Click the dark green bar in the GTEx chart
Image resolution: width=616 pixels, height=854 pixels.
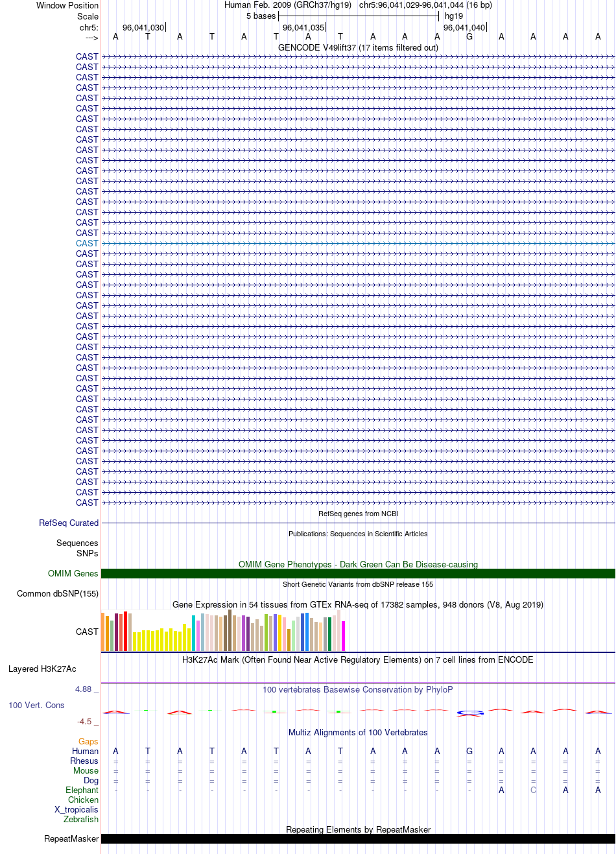(330, 634)
